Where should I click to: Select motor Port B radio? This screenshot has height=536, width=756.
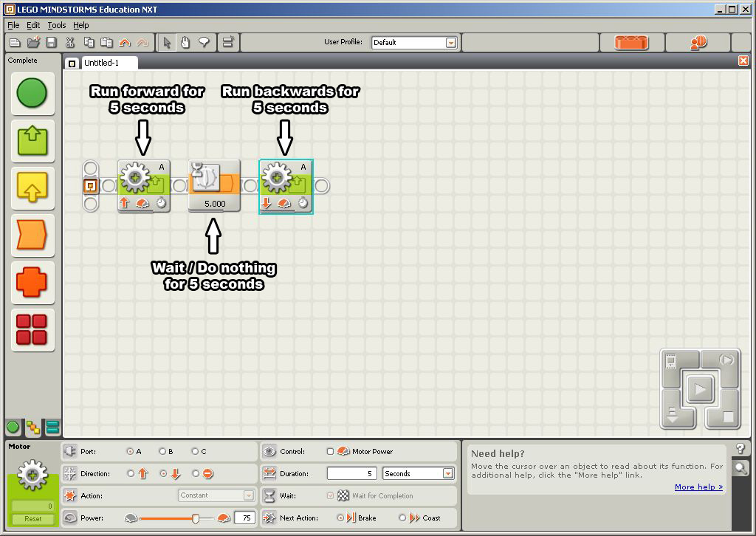(x=162, y=452)
